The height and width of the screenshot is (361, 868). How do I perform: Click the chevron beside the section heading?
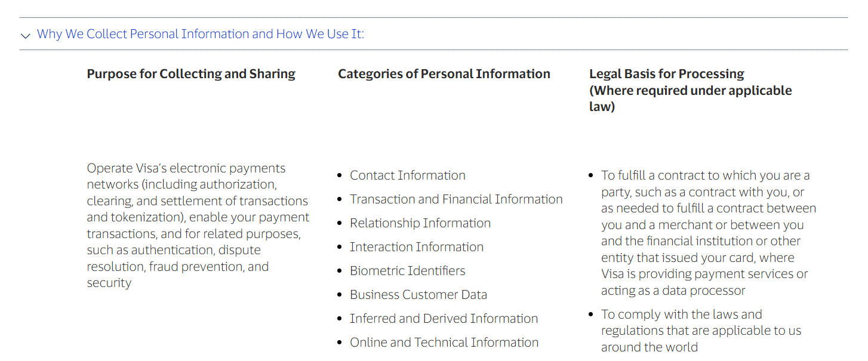[x=24, y=36]
